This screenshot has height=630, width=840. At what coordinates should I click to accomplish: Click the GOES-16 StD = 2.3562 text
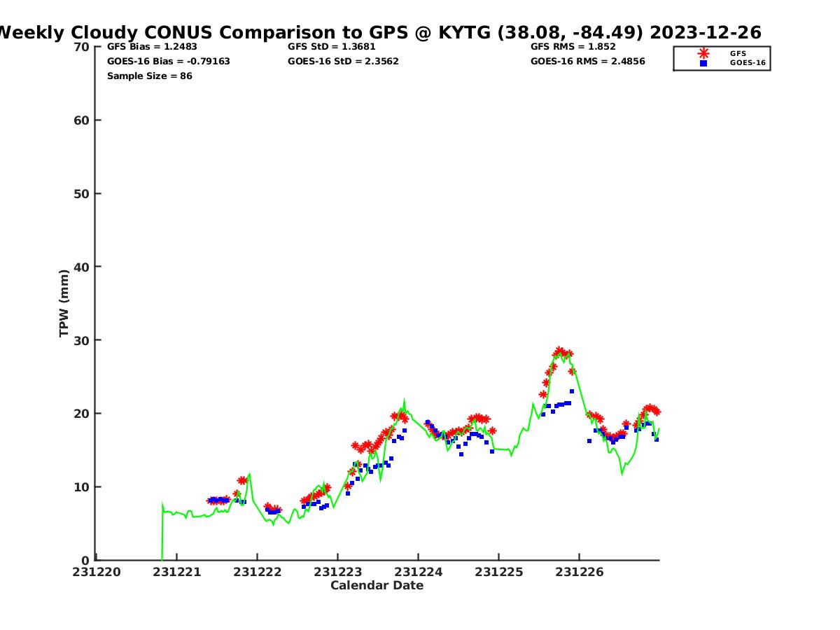343,62
